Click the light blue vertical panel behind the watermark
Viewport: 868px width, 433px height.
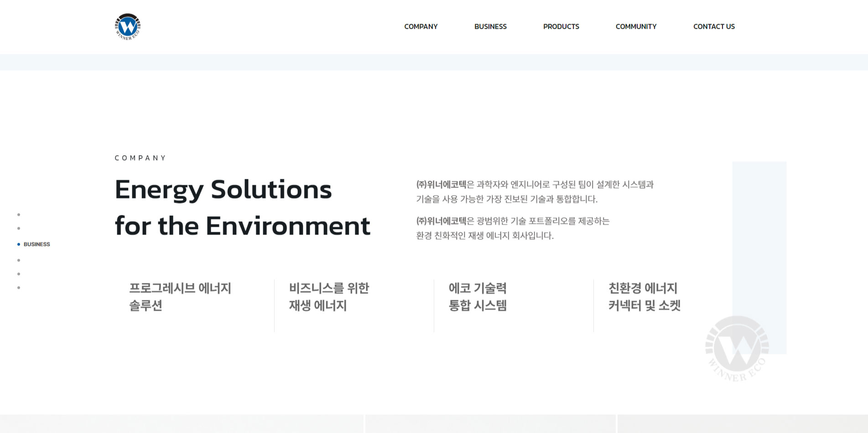coord(759,228)
